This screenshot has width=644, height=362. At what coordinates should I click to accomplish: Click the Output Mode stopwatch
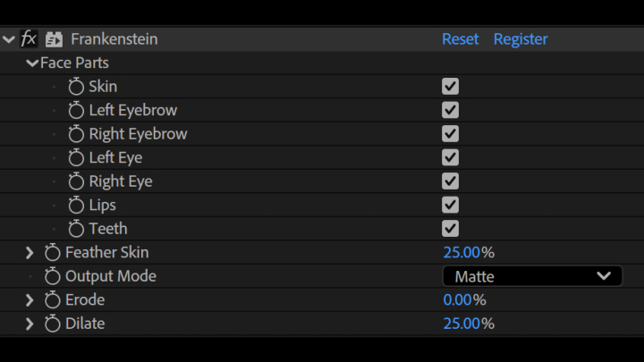coord(53,276)
